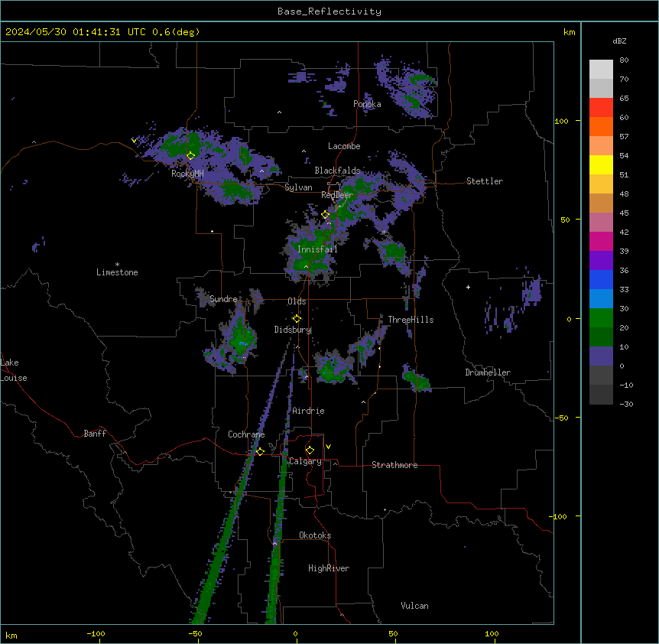Click the orange 57-60 dBZ legend band

click(x=601, y=126)
